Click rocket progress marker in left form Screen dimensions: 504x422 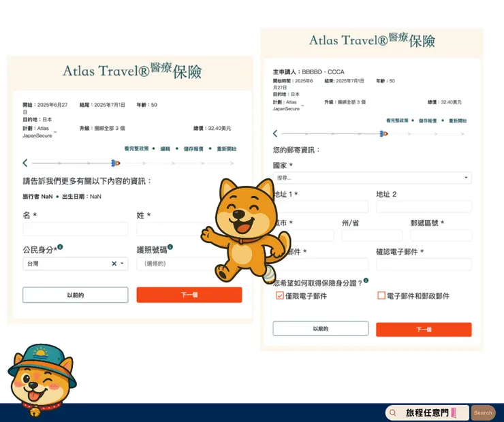pyautogui.click(x=115, y=163)
